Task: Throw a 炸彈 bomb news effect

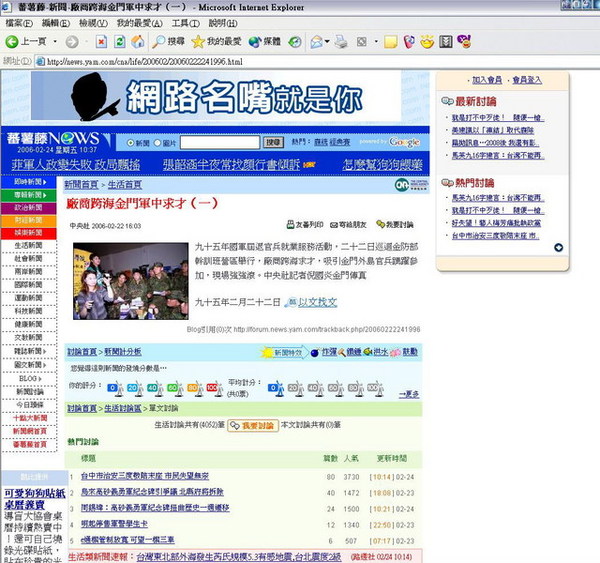Action: (324, 352)
